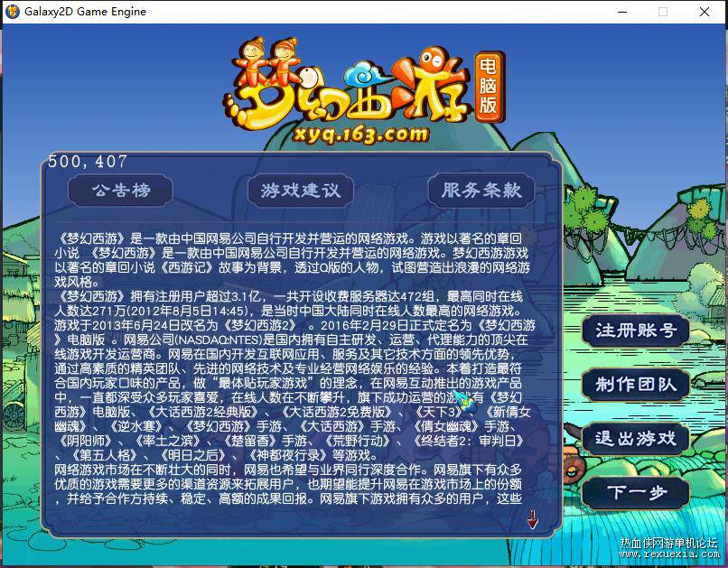Click the xyq.163.com website text
Viewport: 728px width, 568px height.
360,135
